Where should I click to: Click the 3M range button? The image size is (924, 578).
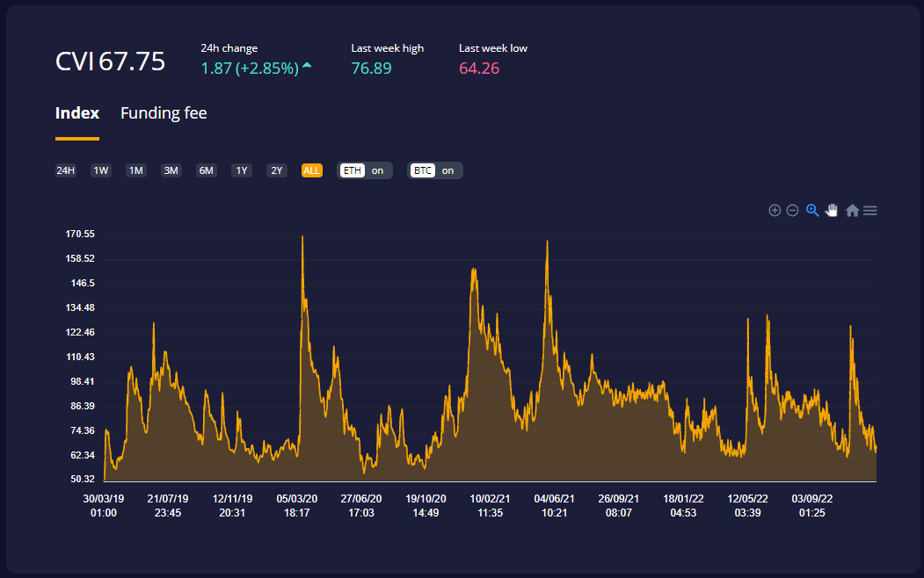[171, 170]
